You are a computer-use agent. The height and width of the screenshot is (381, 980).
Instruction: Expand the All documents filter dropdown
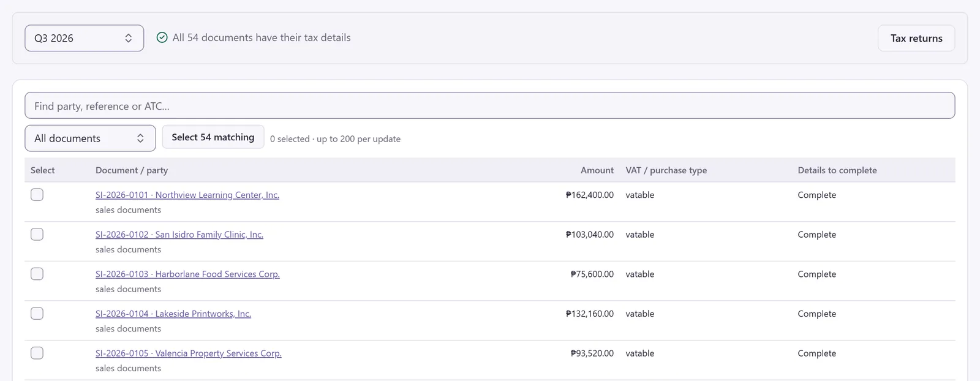point(91,138)
